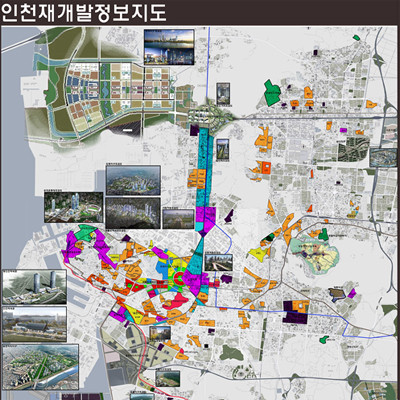Open the twin round towers rendering thumbnail
This screenshot has height=400, width=400.
tap(34, 287)
